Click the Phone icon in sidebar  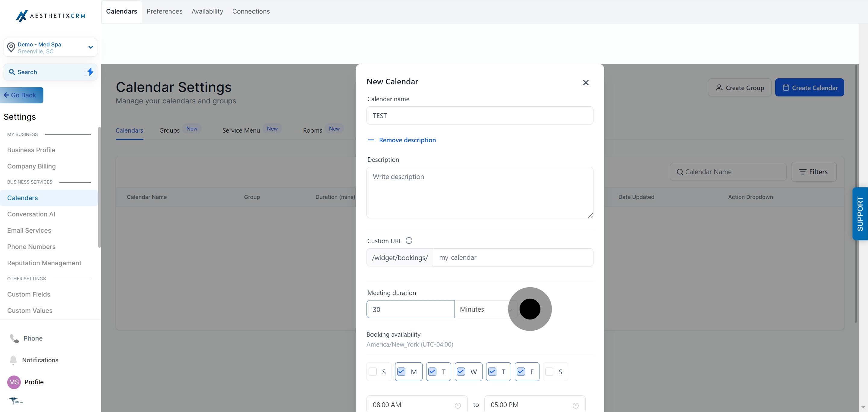click(x=14, y=338)
